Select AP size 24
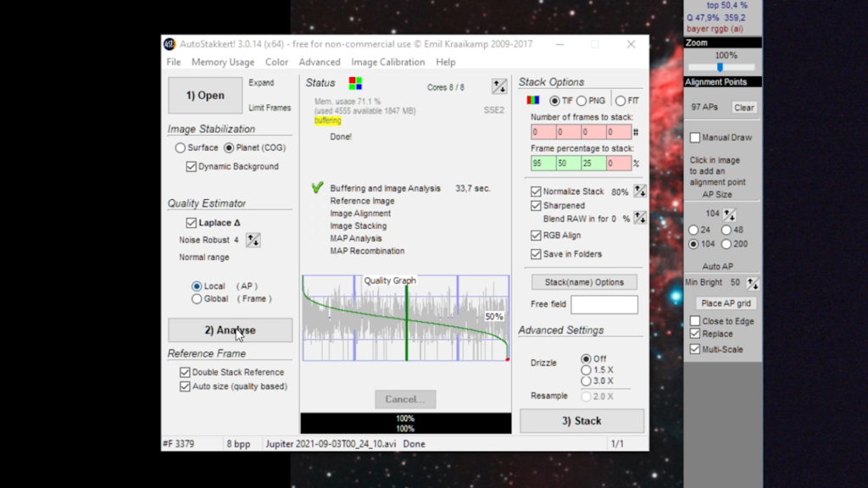This screenshot has width=868, height=488. 693,230
